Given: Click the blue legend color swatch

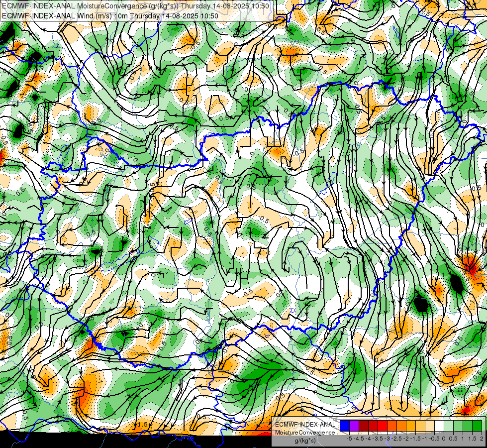Looking at the screenshot, I should tap(345, 426).
